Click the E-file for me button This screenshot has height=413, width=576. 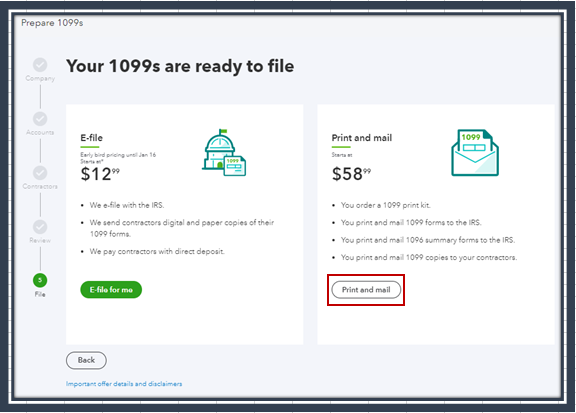111,290
